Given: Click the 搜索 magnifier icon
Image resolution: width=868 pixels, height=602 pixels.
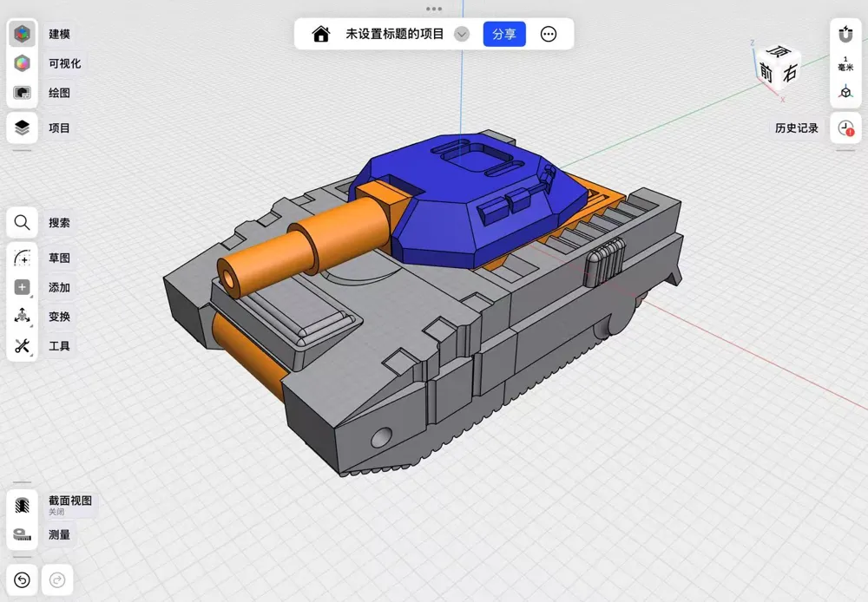Looking at the screenshot, I should [x=23, y=222].
